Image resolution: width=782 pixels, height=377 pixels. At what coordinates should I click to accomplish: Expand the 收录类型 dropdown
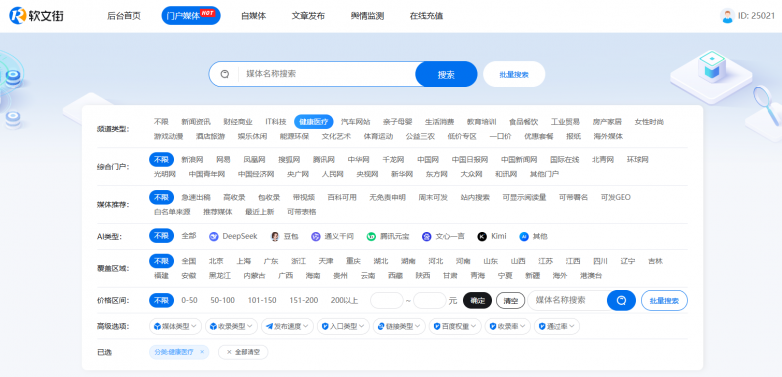pyautogui.click(x=231, y=326)
